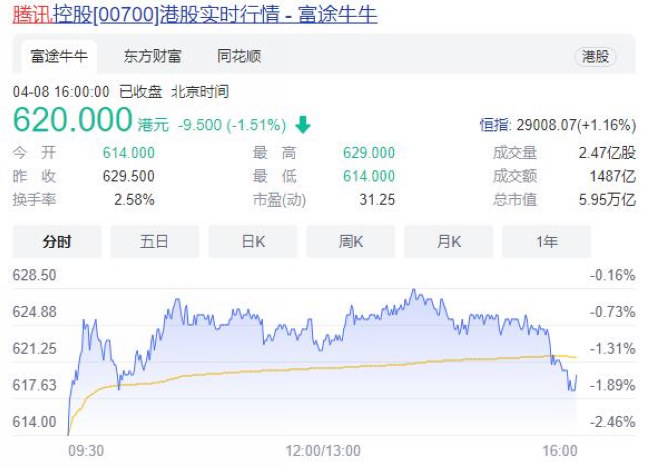Open the 周K chart tab

pyautogui.click(x=350, y=241)
